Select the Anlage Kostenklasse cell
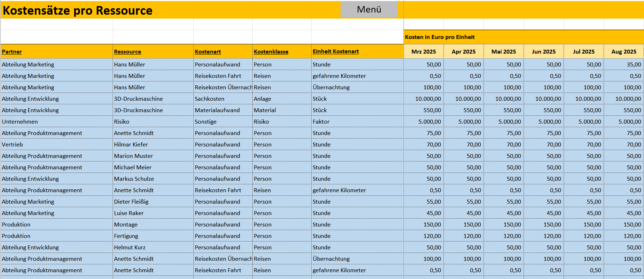 click(x=282, y=99)
